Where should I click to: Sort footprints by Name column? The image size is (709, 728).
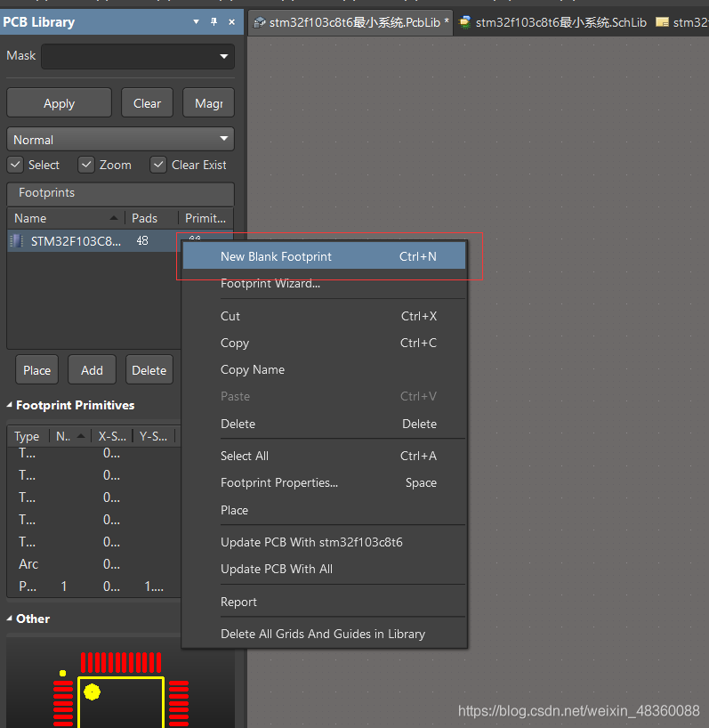(66, 218)
